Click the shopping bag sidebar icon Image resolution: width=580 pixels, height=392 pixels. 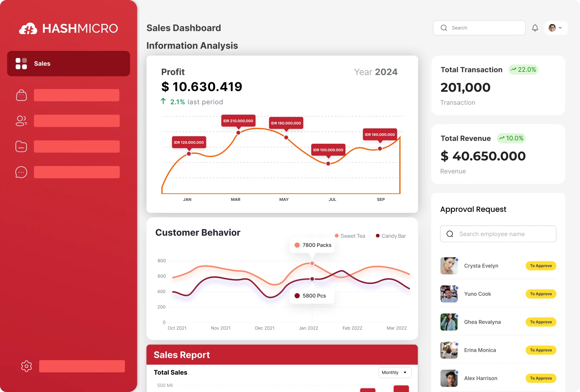point(21,95)
